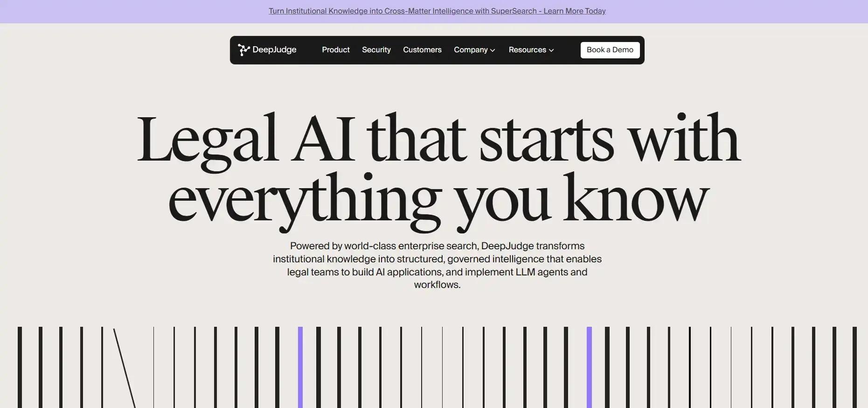The width and height of the screenshot is (868, 408).
Task: Expand the Resources dropdown
Action: tap(531, 50)
